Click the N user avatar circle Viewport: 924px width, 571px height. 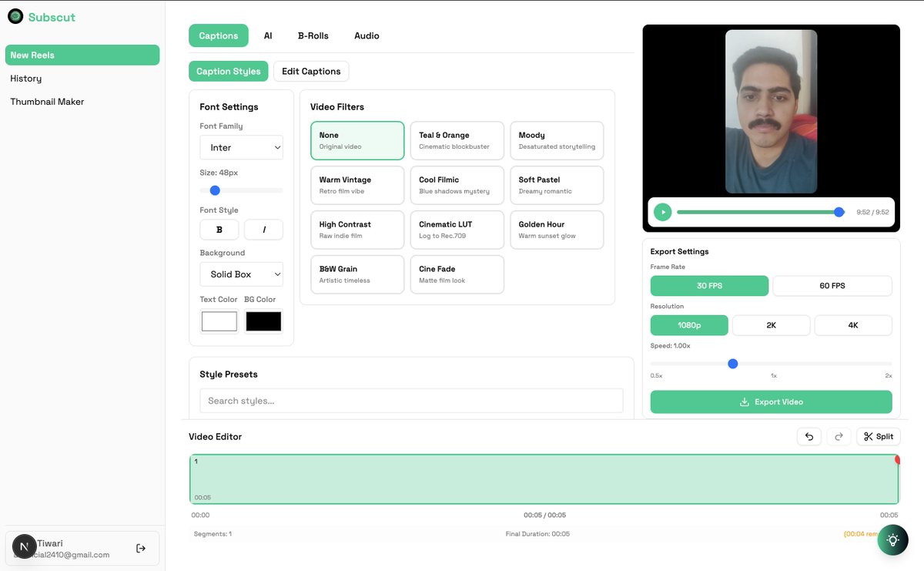[24, 546]
